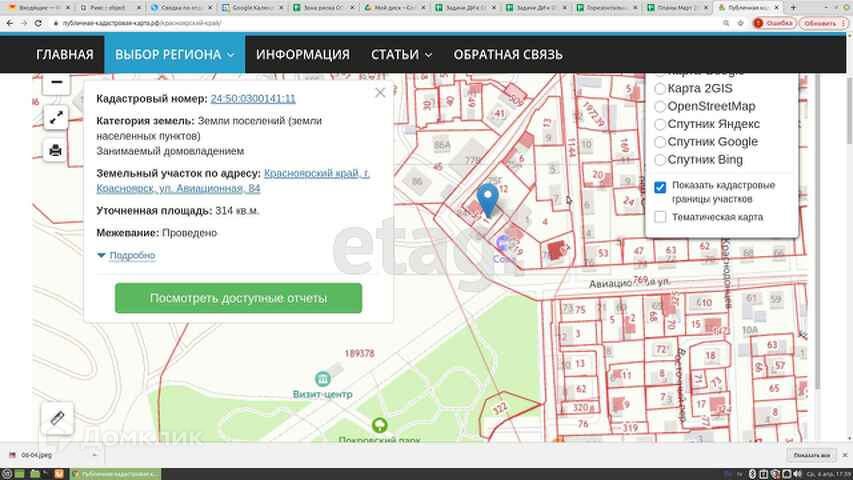Open new browser tab with plus
Screen dimensions: 853x480
click(793, 8)
